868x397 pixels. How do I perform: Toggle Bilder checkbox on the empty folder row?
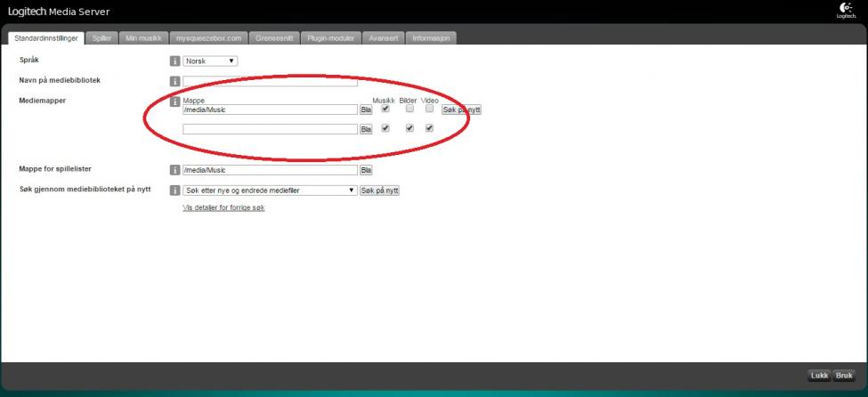[410, 128]
